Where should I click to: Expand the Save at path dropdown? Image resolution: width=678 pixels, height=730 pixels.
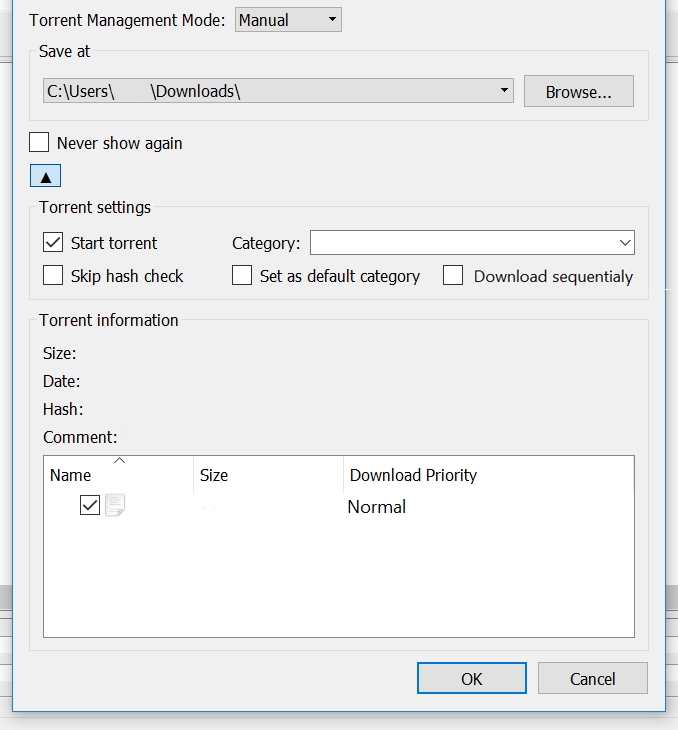coord(504,90)
